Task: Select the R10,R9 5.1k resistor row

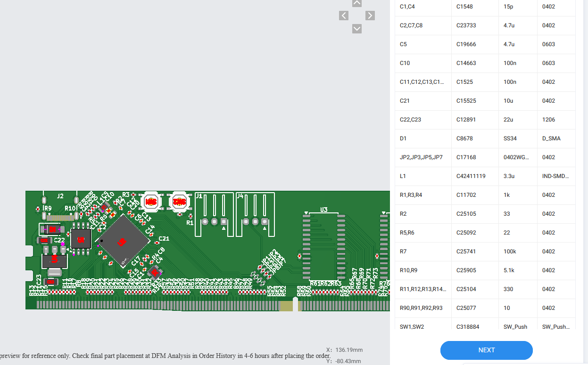Action: click(485, 270)
